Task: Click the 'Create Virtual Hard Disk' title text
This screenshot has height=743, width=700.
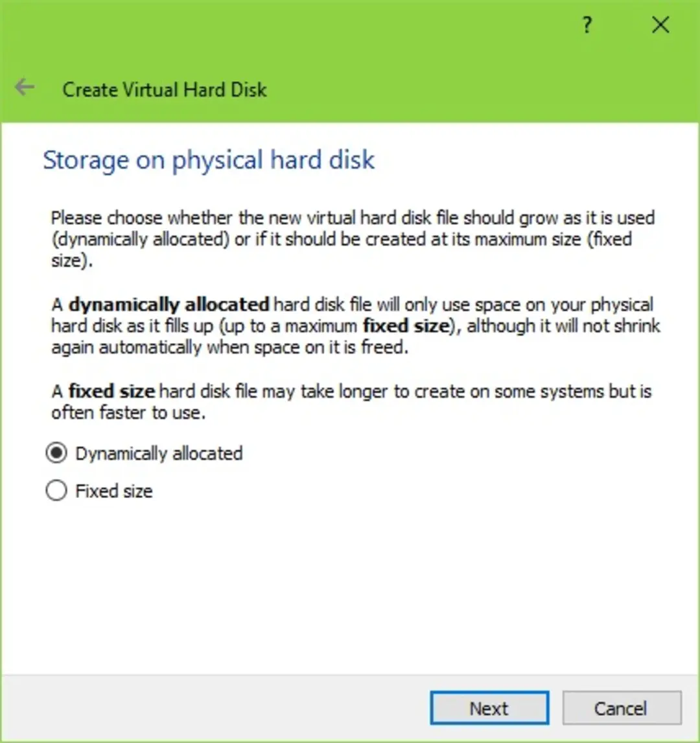Action: click(x=165, y=89)
